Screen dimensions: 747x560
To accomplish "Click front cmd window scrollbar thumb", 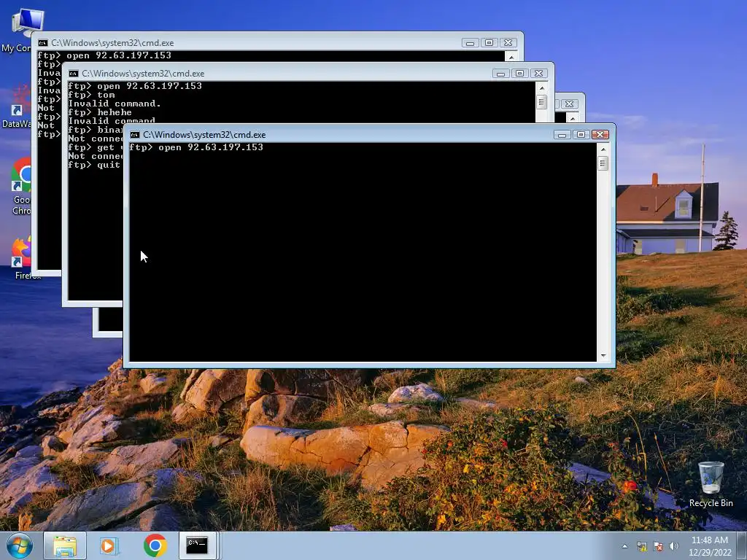I will [x=603, y=163].
